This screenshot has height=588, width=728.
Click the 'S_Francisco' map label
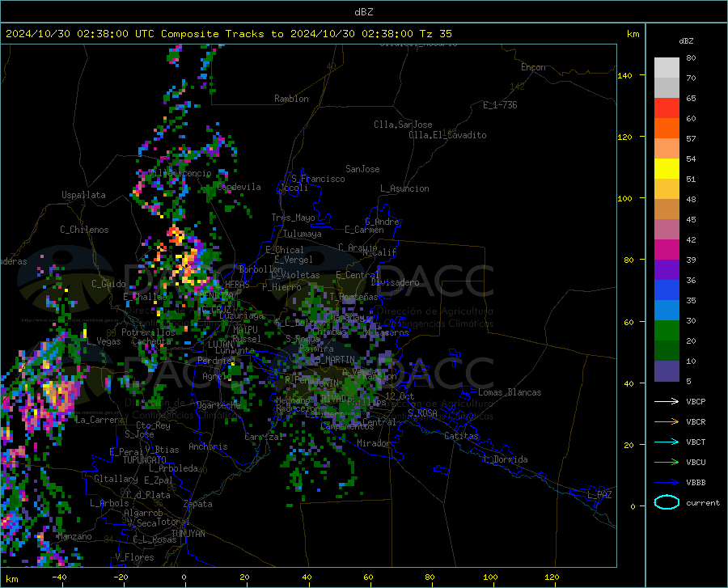click(318, 179)
